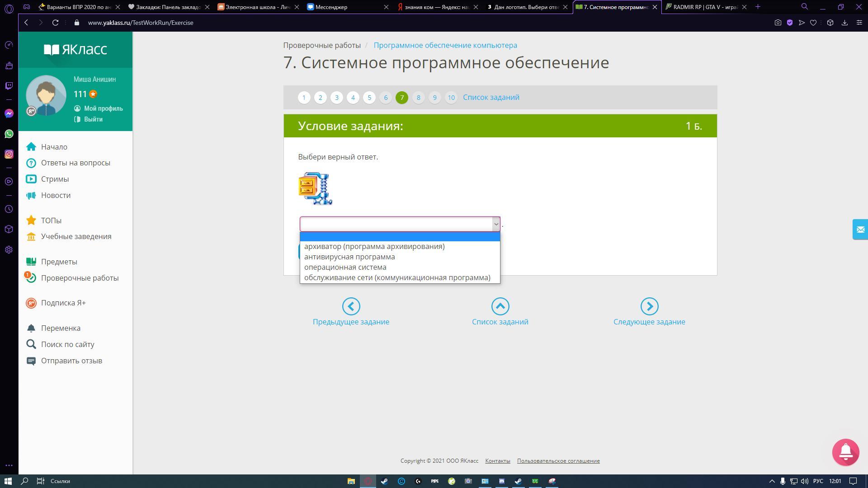Click the Next task arrow icon
Screen dimensions: 868x488
(x=649, y=306)
